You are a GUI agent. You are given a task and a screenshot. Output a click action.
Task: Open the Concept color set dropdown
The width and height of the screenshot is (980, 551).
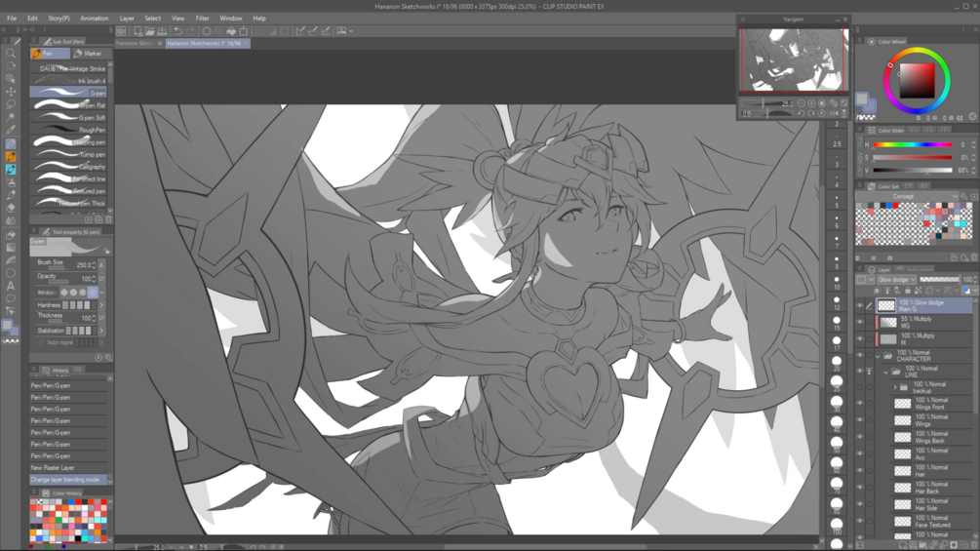coord(908,196)
